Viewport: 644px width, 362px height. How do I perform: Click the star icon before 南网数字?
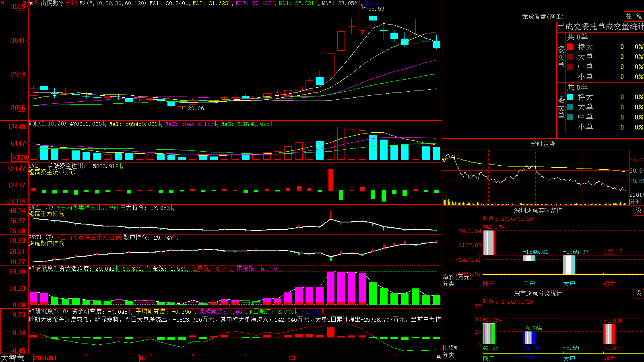[31, 3]
